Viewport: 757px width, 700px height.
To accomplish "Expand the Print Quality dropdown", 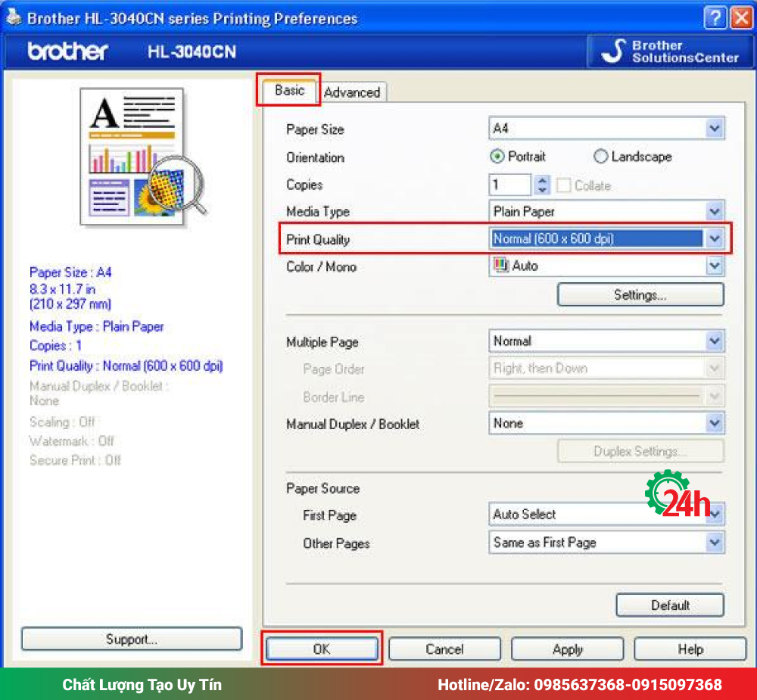I will pos(606,238).
